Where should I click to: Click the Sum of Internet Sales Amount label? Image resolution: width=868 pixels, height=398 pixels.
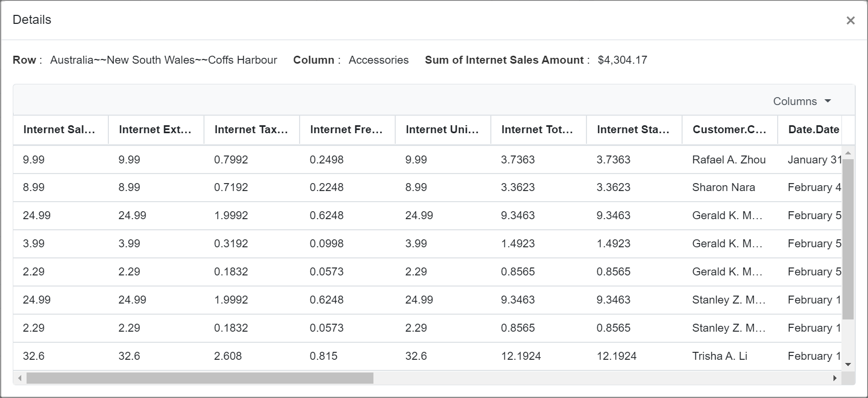tap(504, 60)
